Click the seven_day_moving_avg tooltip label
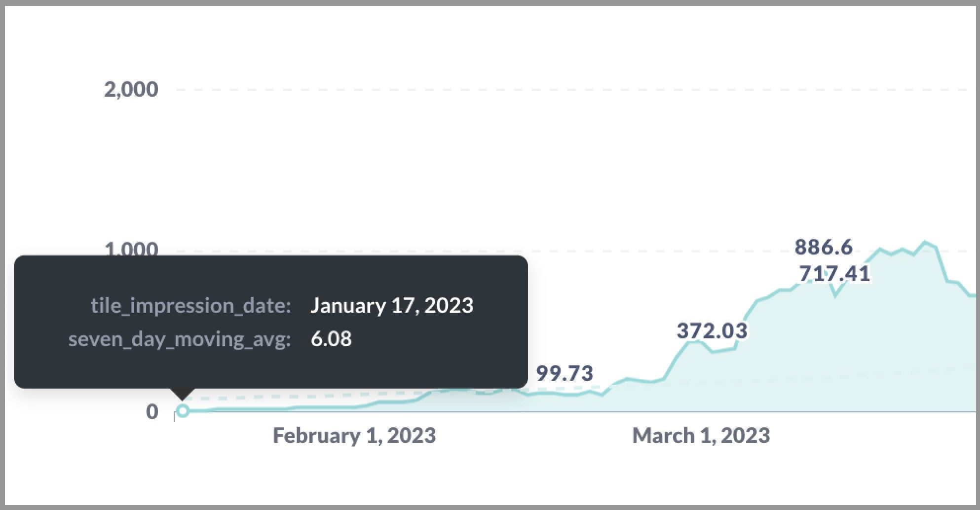980x510 pixels. pos(180,339)
